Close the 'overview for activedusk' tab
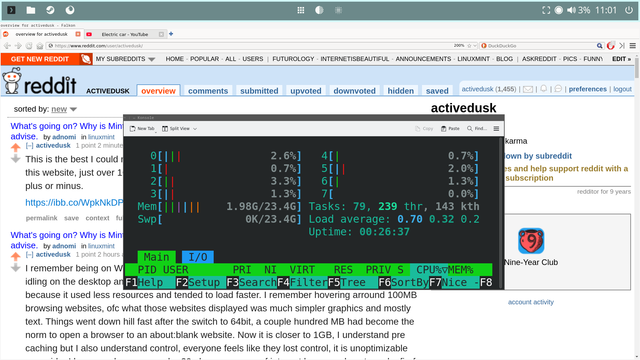Image resolution: width=640 pixels, height=360 pixels. [78, 34]
